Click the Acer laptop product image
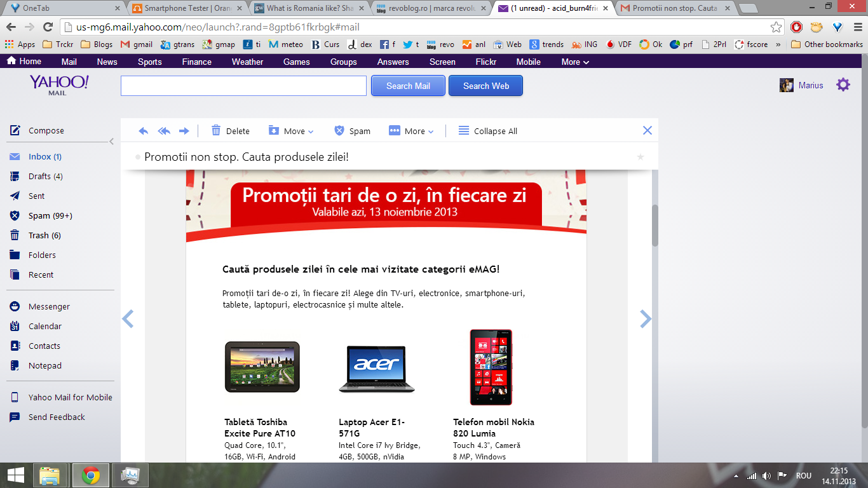The height and width of the screenshot is (488, 868). pyautogui.click(x=377, y=370)
